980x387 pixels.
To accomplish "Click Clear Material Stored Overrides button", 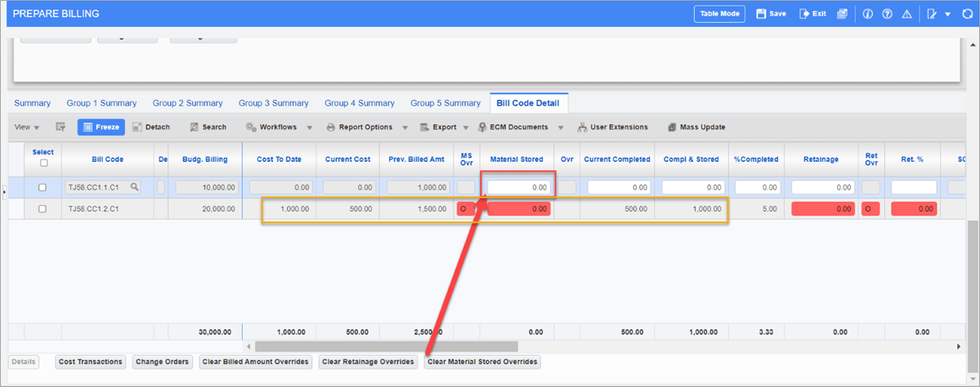I will 482,362.
